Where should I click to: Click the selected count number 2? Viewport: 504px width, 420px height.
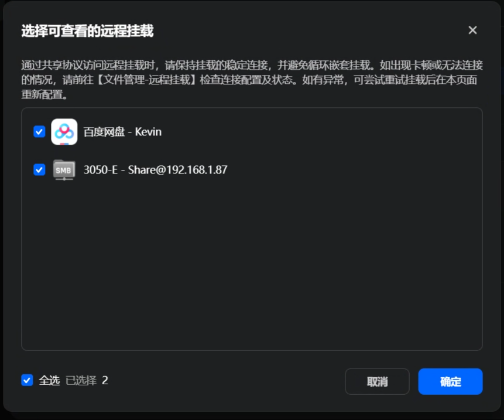coord(105,380)
